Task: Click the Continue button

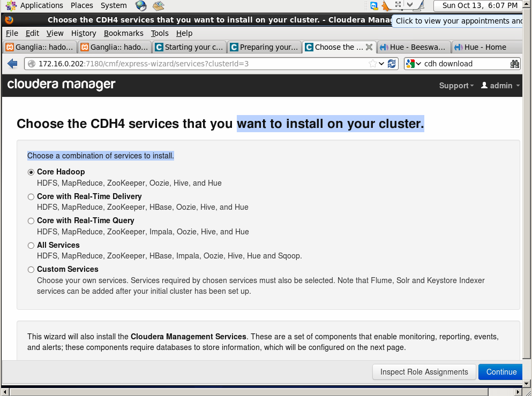Action: 501,372
